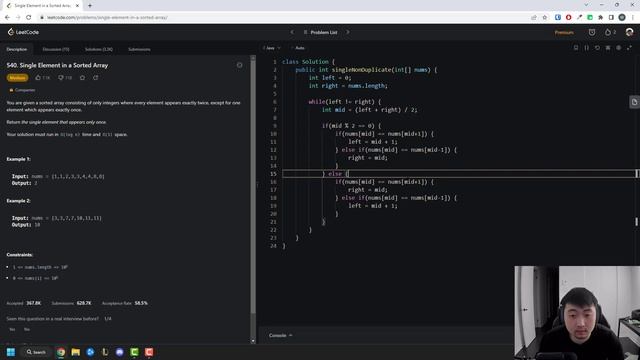Share the problem link icon
The height and width of the screenshot is (360, 640).
(x=96, y=78)
